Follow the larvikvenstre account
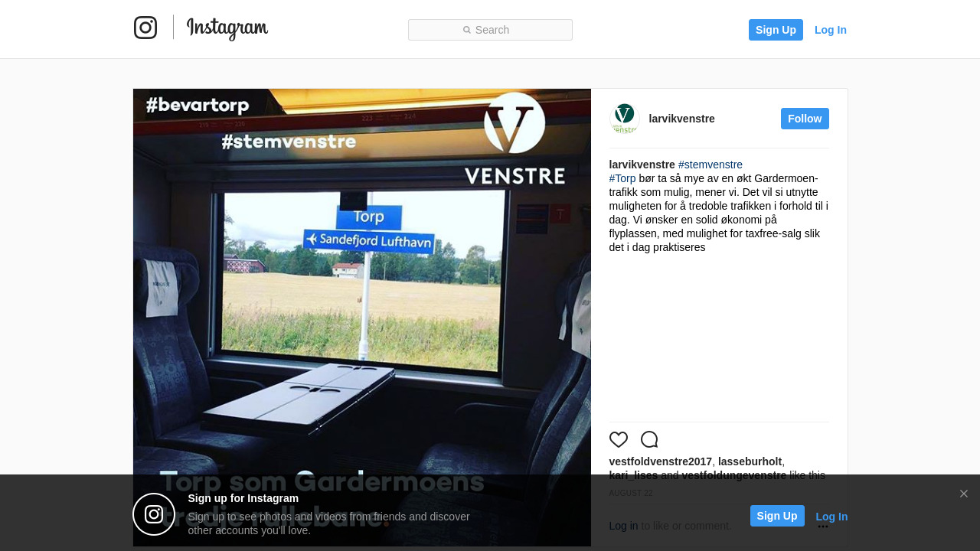The image size is (980, 551). coord(805,119)
